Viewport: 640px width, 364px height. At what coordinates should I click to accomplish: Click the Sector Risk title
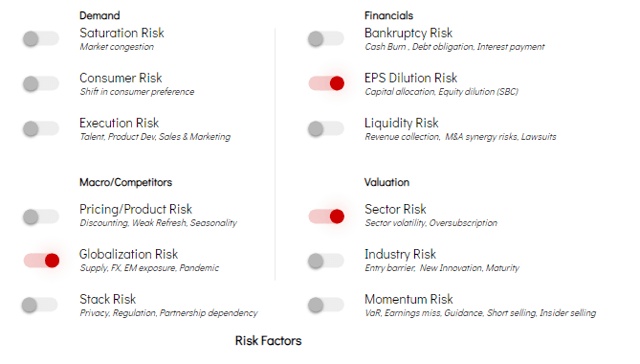coord(395,209)
